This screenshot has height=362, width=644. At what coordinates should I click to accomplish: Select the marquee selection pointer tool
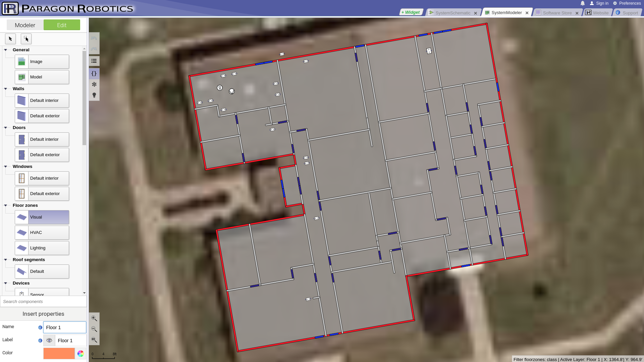tap(26, 39)
